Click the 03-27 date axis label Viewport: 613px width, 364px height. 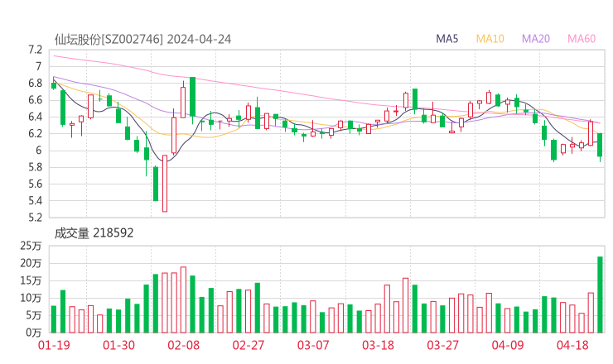[442, 345]
